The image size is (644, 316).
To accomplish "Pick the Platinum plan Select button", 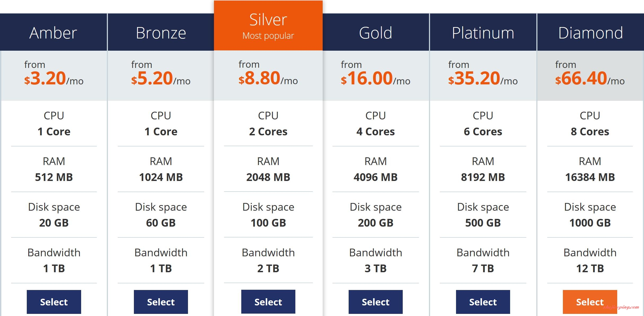I will pos(483,302).
